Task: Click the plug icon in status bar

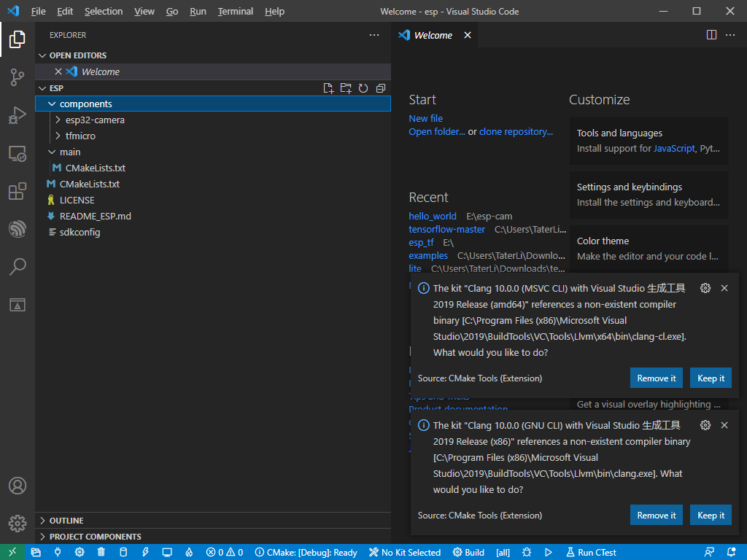Action: (x=58, y=553)
